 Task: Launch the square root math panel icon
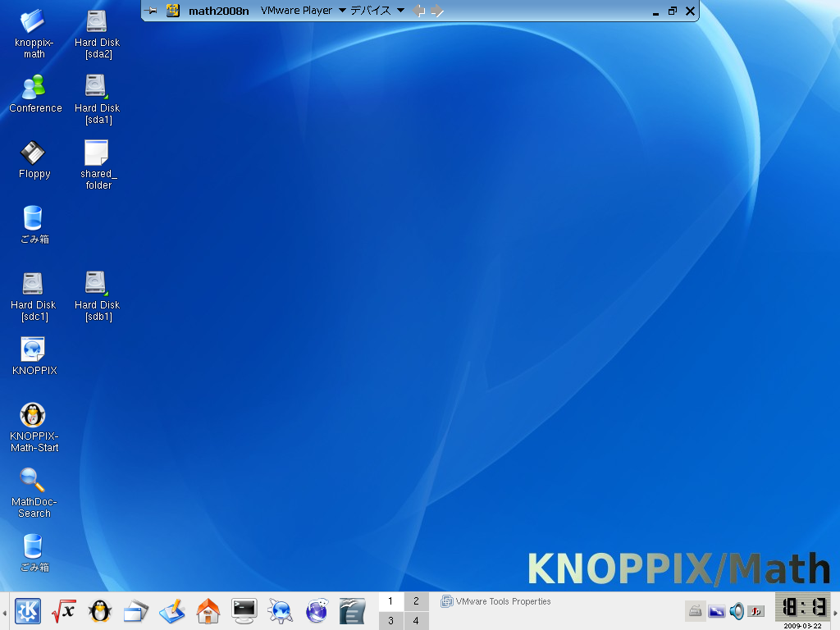(64, 611)
